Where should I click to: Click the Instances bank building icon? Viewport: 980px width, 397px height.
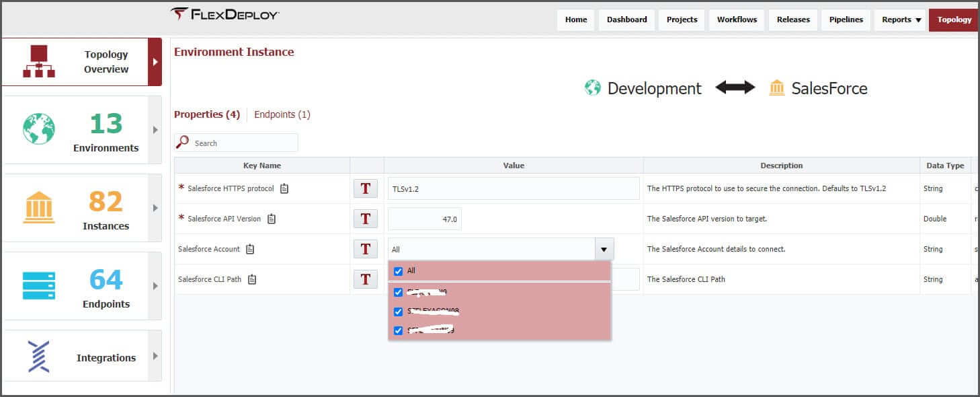[39, 207]
